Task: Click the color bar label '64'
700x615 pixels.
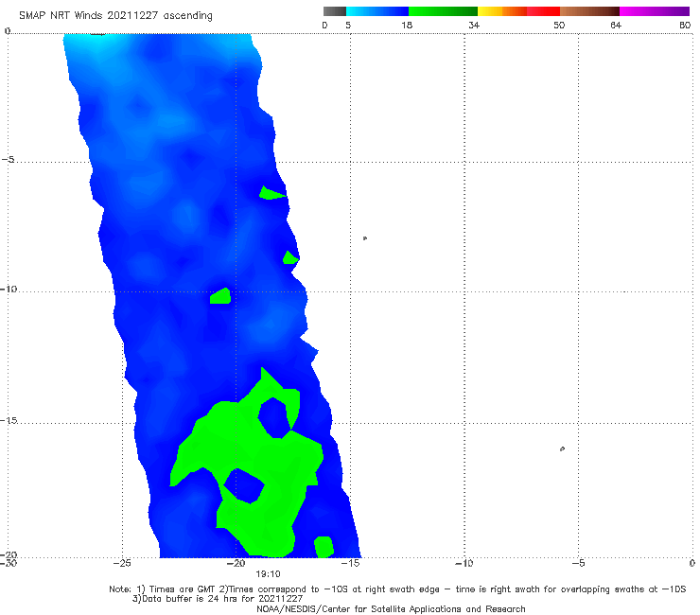Action: pyautogui.click(x=616, y=25)
